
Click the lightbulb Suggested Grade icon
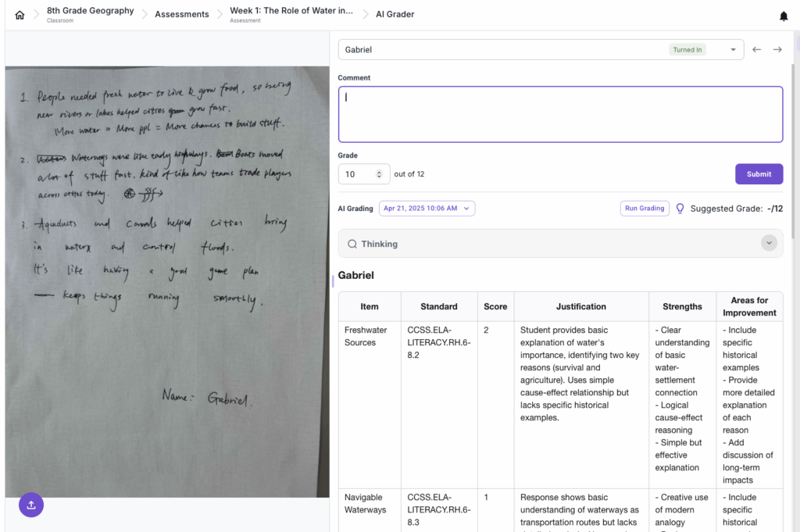(680, 209)
